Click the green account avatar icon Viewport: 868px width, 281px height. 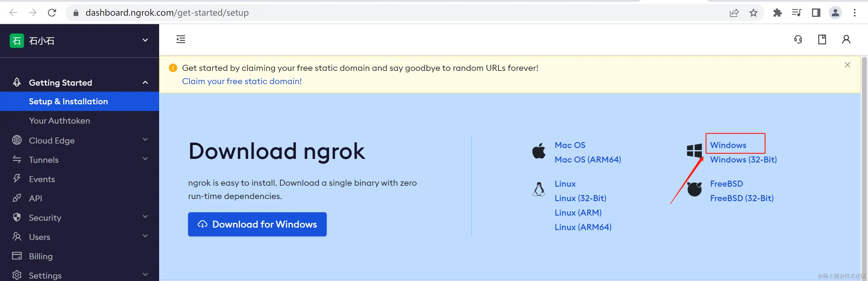point(17,41)
